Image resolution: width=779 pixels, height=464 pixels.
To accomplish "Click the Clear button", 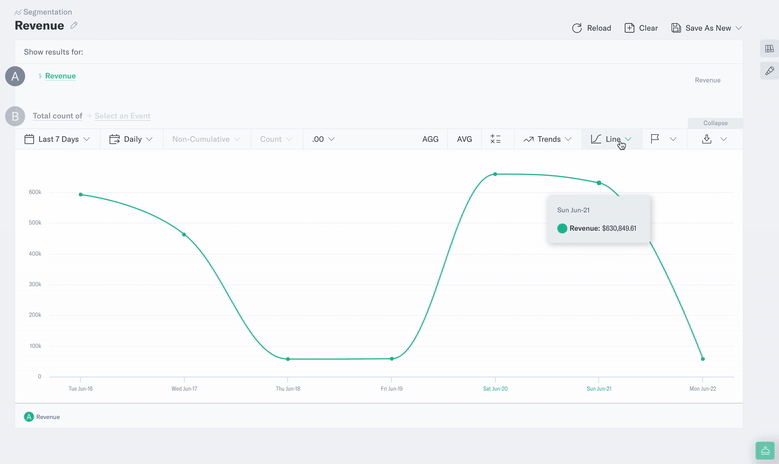I will (641, 28).
